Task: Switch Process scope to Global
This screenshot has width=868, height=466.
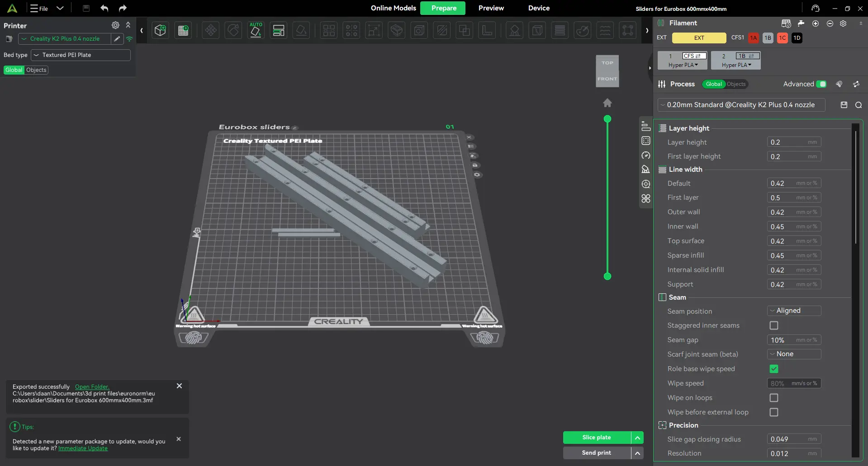Action: 714,84
